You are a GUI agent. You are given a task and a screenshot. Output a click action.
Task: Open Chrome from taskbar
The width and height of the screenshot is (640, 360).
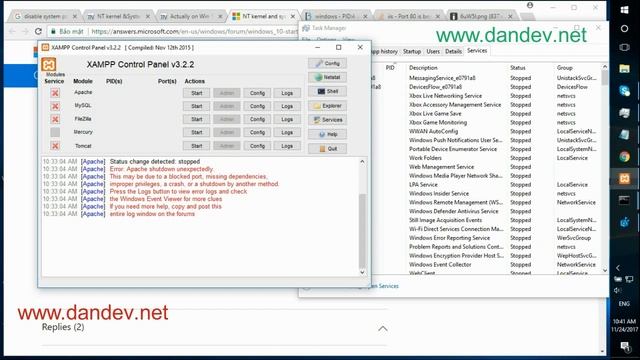(624, 156)
